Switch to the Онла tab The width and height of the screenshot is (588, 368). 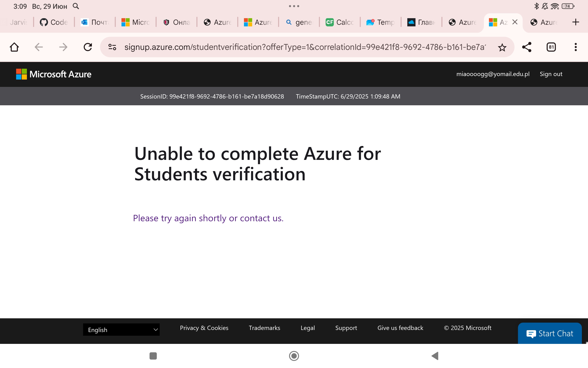click(x=176, y=22)
